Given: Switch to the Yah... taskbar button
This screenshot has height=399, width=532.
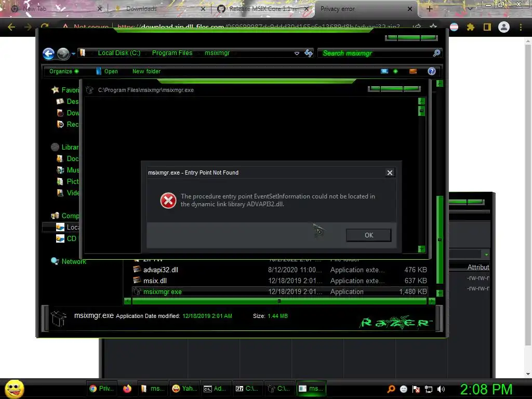Looking at the screenshot, I should [x=184, y=389].
